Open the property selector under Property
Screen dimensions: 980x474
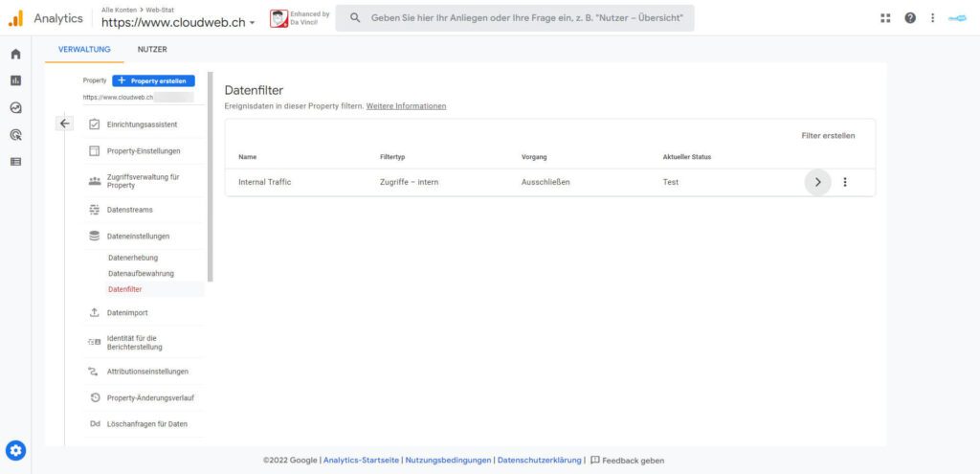click(x=138, y=98)
